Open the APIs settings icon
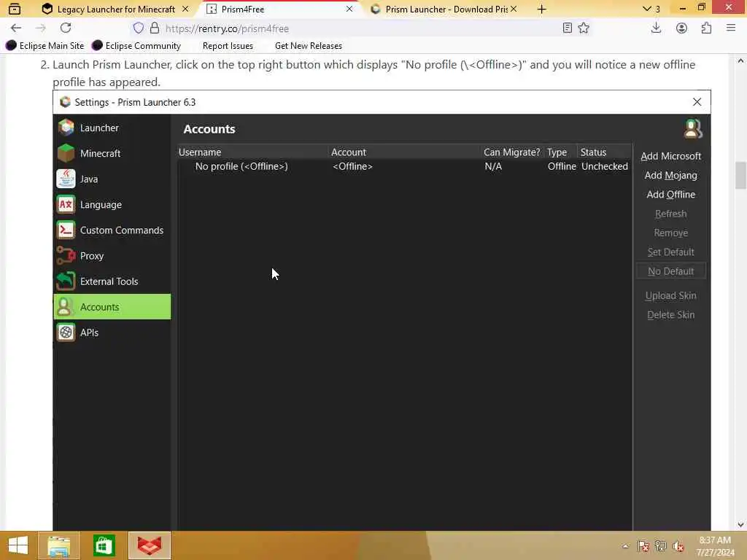The width and height of the screenshot is (747, 560). click(x=66, y=332)
